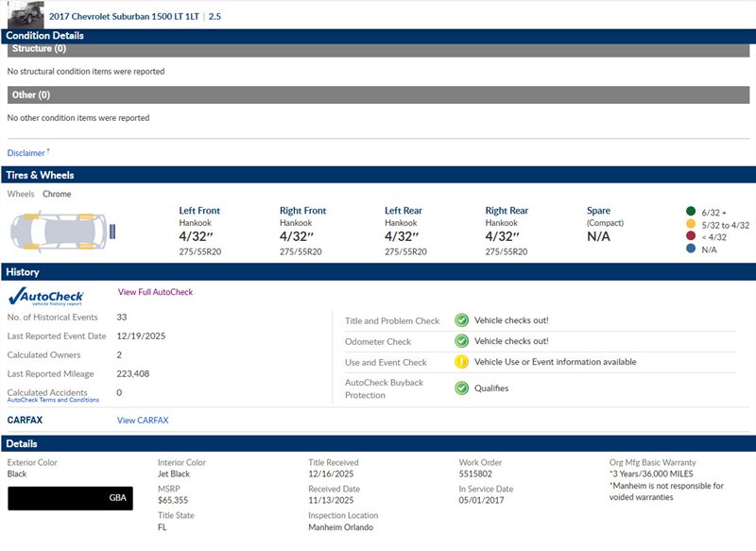Open AutoCheck Terms and Conditions link
756x551 pixels.
click(x=53, y=401)
